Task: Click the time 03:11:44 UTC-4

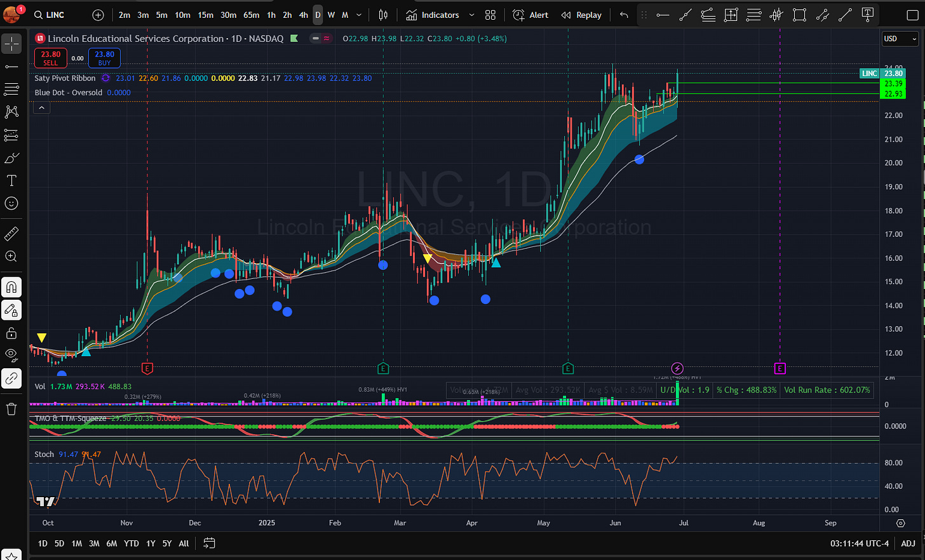Action: click(x=859, y=543)
